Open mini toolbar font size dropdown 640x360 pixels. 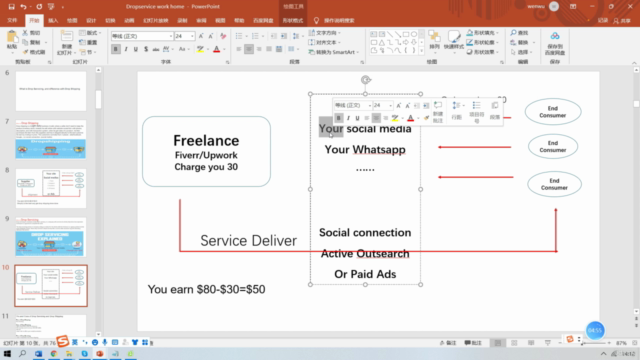(390, 106)
